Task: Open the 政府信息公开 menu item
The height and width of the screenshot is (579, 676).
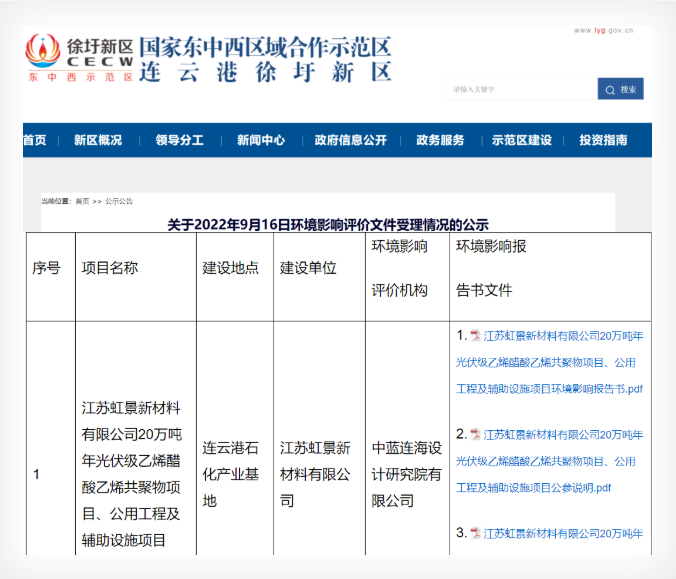Action: 351,140
